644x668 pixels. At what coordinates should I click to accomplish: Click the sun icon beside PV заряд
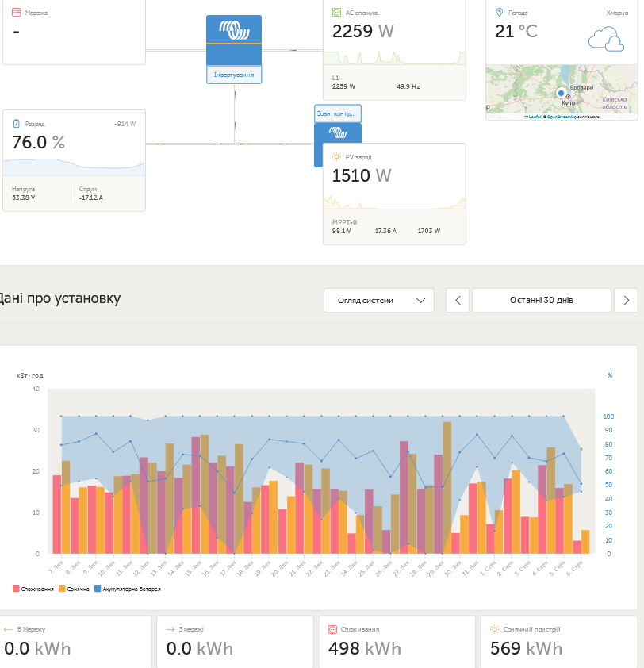pyautogui.click(x=336, y=157)
